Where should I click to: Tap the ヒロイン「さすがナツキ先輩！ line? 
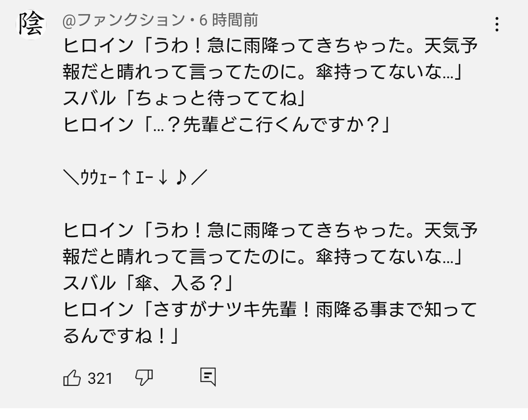pyautogui.click(x=269, y=310)
